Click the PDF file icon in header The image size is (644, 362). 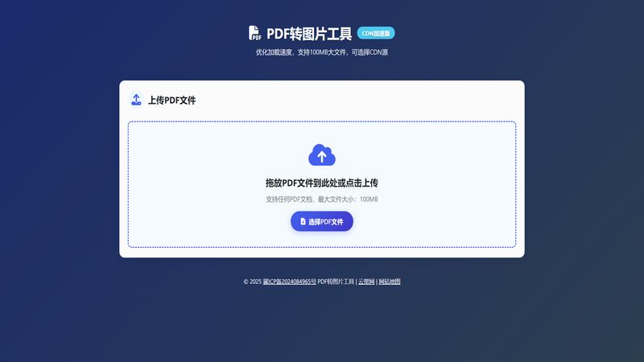tap(255, 33)
